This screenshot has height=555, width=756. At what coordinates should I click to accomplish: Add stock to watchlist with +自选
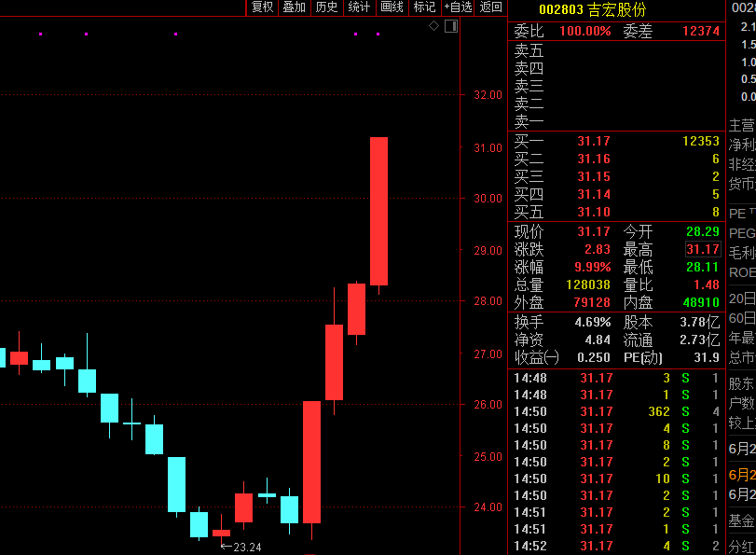coord(458,7)
